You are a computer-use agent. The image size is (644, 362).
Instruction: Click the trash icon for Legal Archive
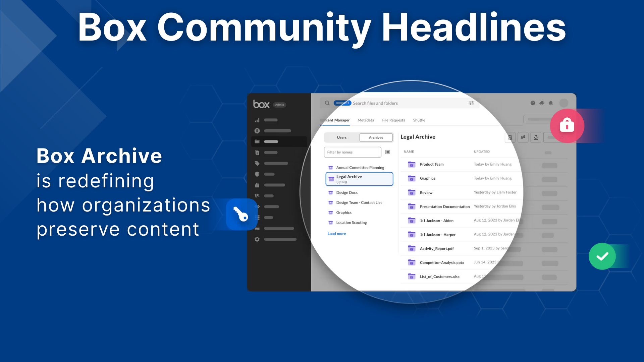coord(510,137)
